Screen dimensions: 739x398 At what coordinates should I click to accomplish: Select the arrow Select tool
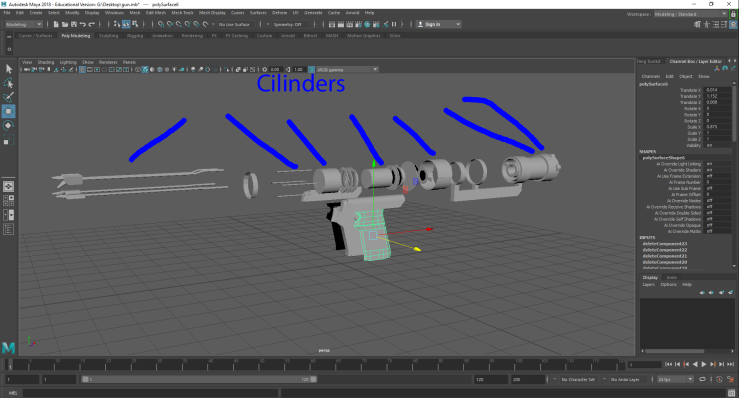[8, 69]
